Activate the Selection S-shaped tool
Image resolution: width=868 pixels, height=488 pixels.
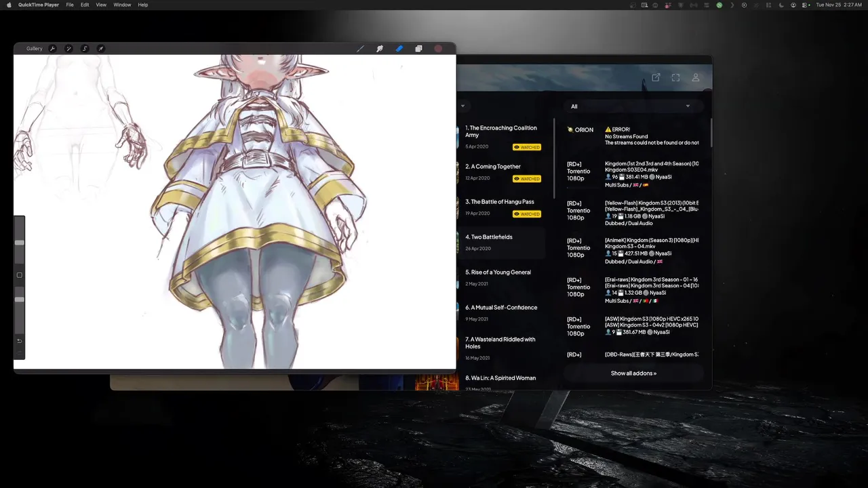(x=85, y=49)
